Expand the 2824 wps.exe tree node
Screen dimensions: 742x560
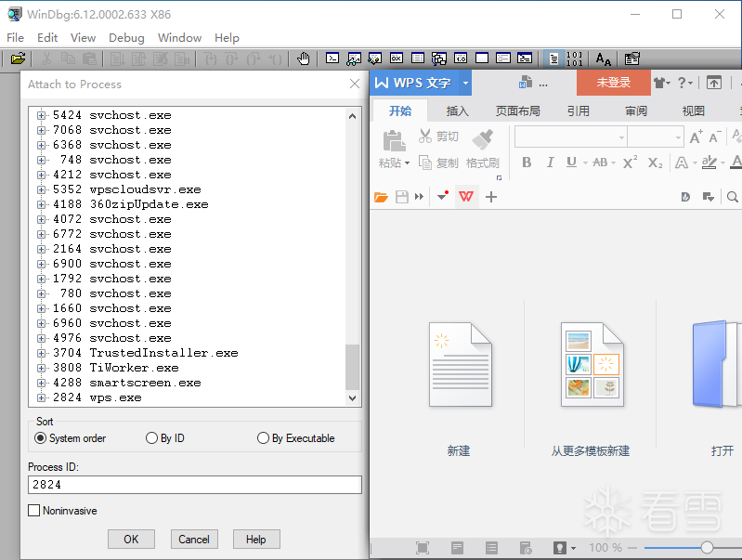coord(42,397)
